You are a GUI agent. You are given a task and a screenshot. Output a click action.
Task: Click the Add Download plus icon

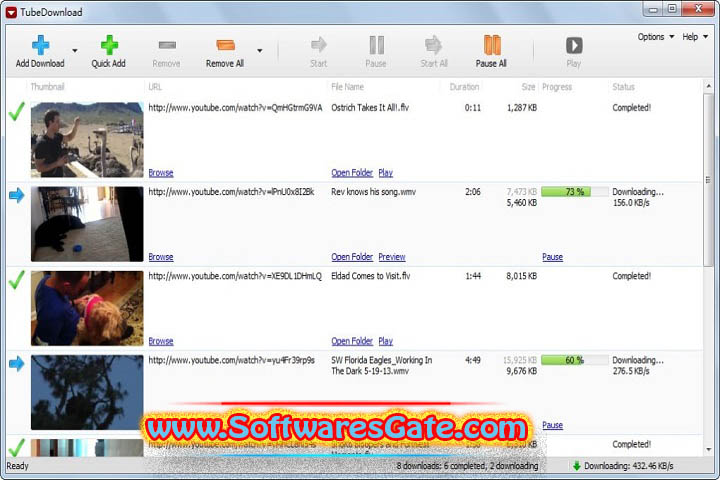pos(40,45)
